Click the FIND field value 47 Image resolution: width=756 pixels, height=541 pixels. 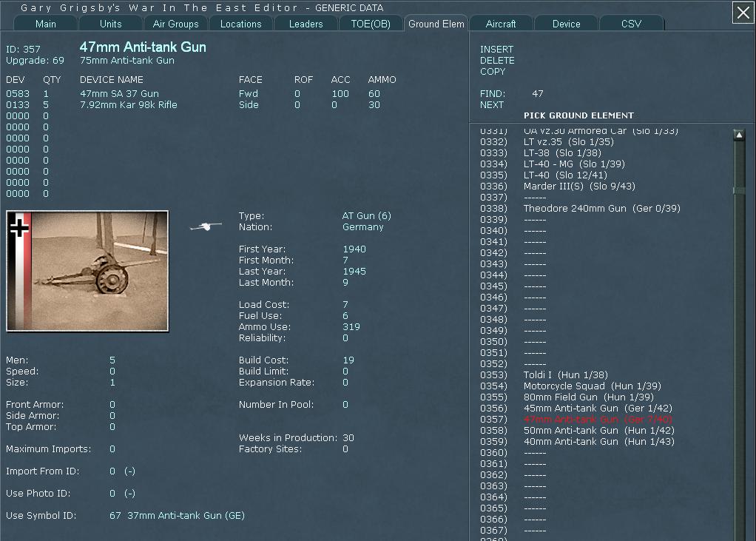538,93
